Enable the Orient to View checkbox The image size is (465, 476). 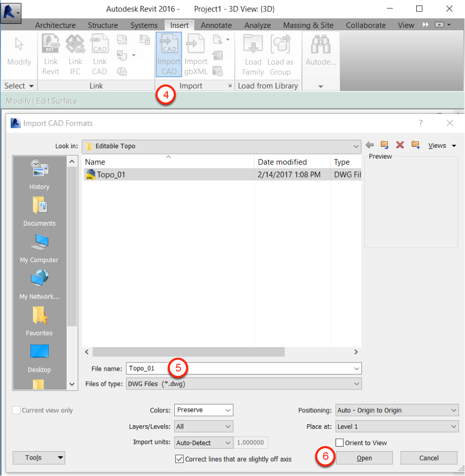pyautogui.click(x=340, y=443)
